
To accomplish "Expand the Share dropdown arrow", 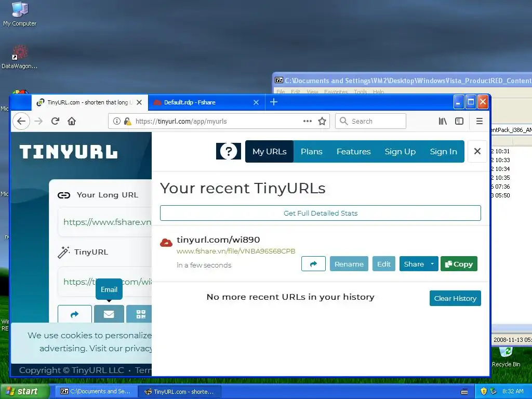I will pos(432,263).
